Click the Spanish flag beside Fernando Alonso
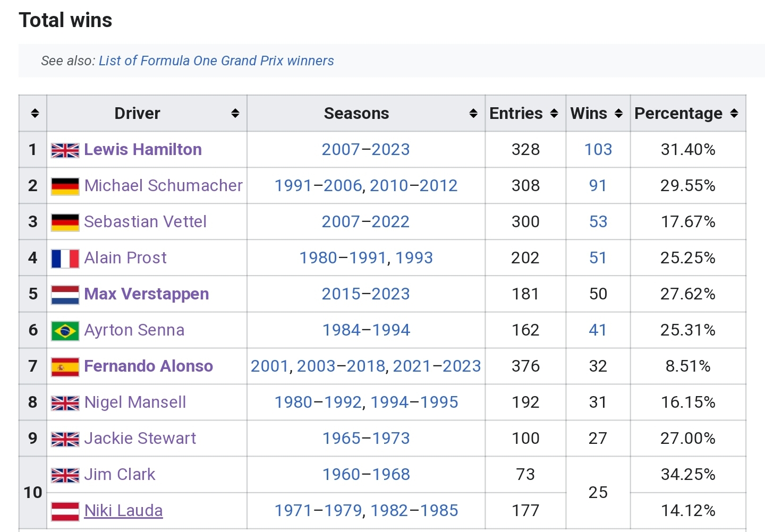 [x=65, y=366]
